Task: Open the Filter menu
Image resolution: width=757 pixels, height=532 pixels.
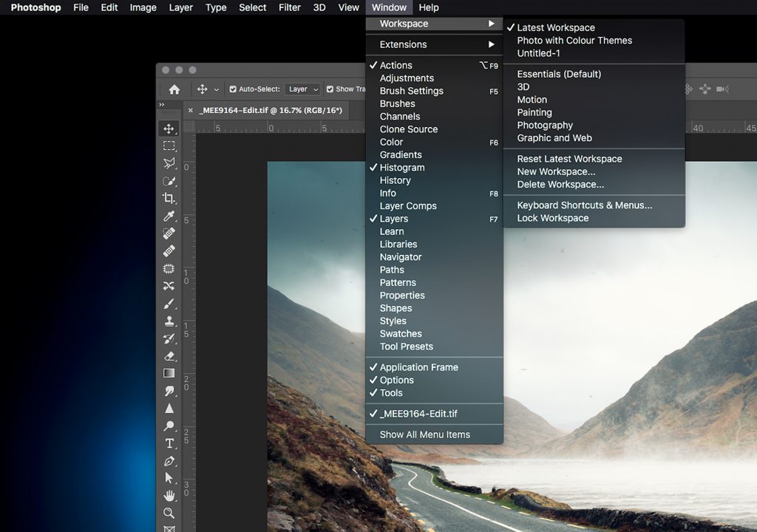Action: (x=289, y=7)
